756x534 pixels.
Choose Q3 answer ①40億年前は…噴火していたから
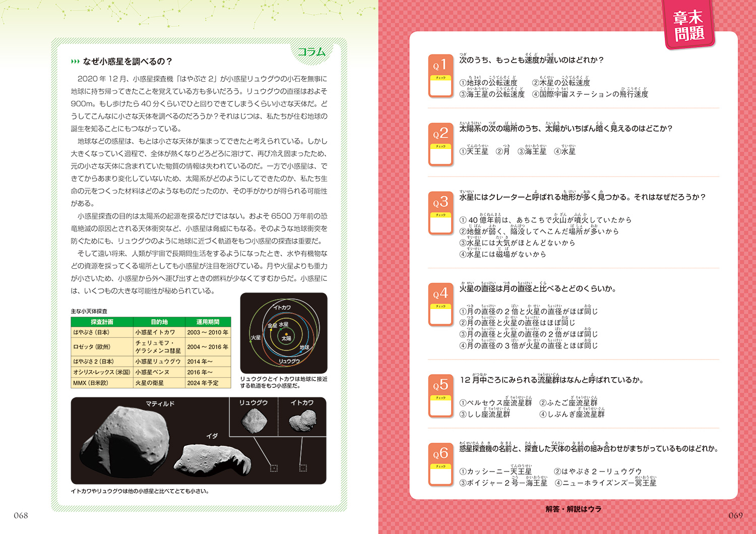[x=545, y=220]
